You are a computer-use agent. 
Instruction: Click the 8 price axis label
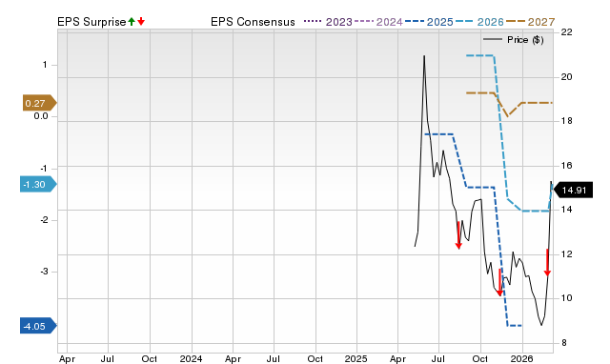(x=563, y=343)
